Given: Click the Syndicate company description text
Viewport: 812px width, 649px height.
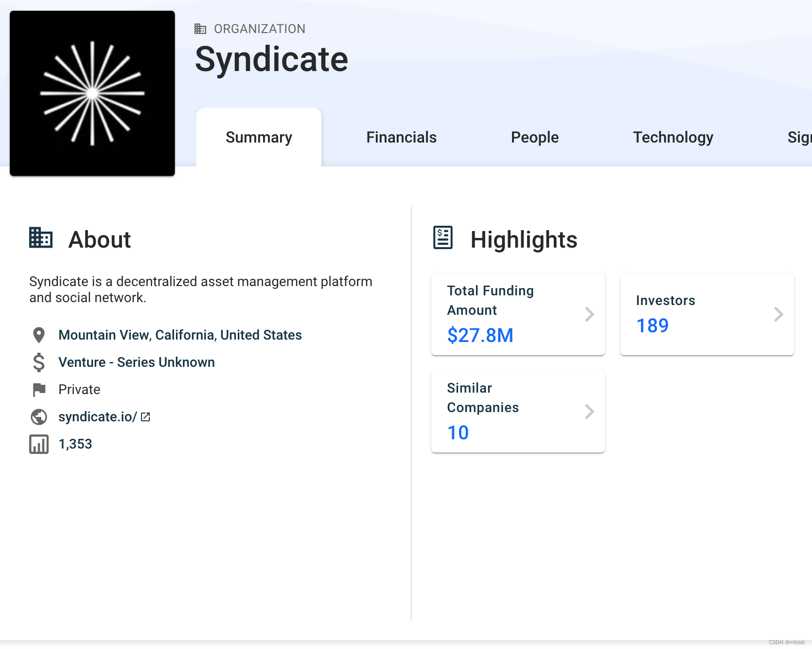Looking at the screenshot, I should (201, 289).
